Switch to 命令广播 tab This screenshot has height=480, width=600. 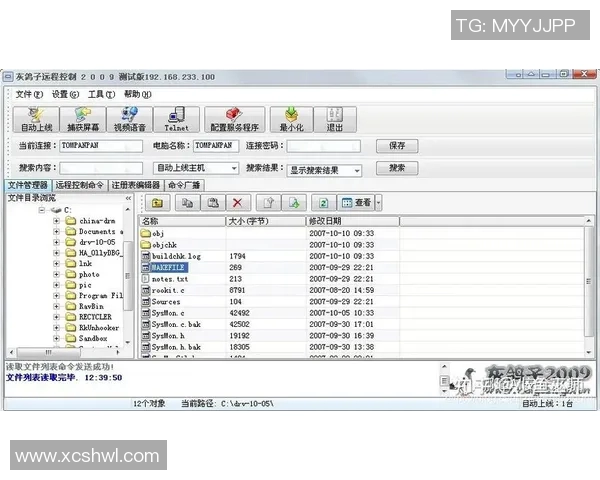coord(184,185)
